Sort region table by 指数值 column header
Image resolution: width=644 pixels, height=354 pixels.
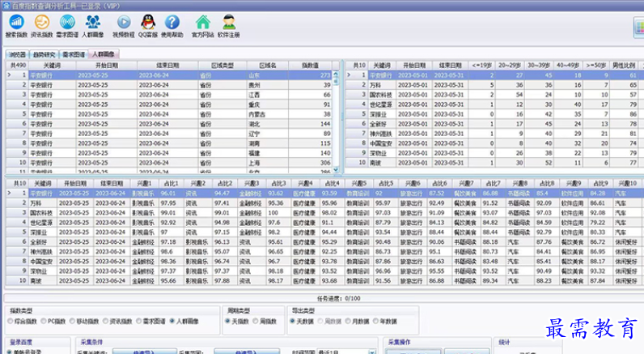click(x=311, y=66)
